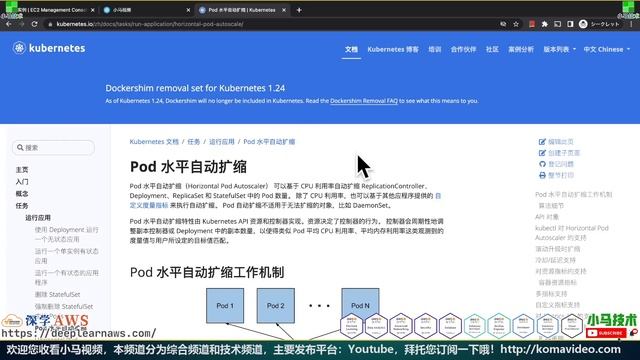Open 案例分析 in the top navigation

point(521,49)
